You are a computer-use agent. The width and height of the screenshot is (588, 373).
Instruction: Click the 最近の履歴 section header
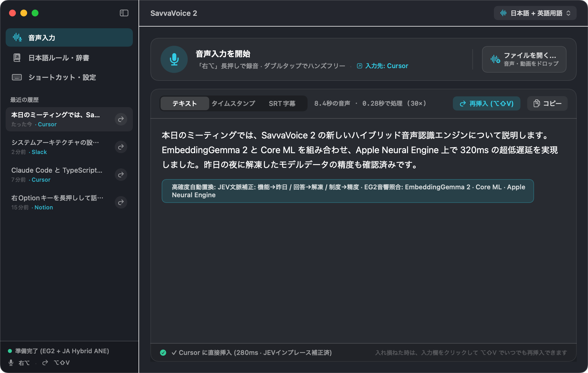click(x=25, y=100)
